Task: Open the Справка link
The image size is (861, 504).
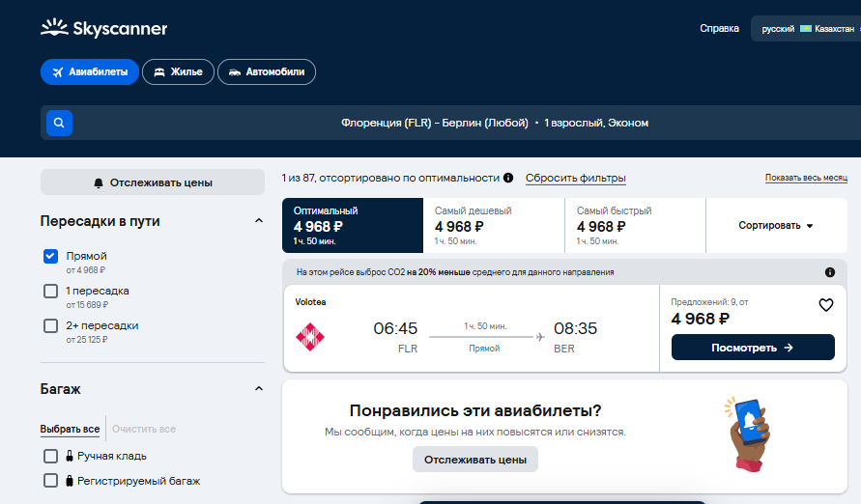Action: pyautogui.click(x=719, y=29)
